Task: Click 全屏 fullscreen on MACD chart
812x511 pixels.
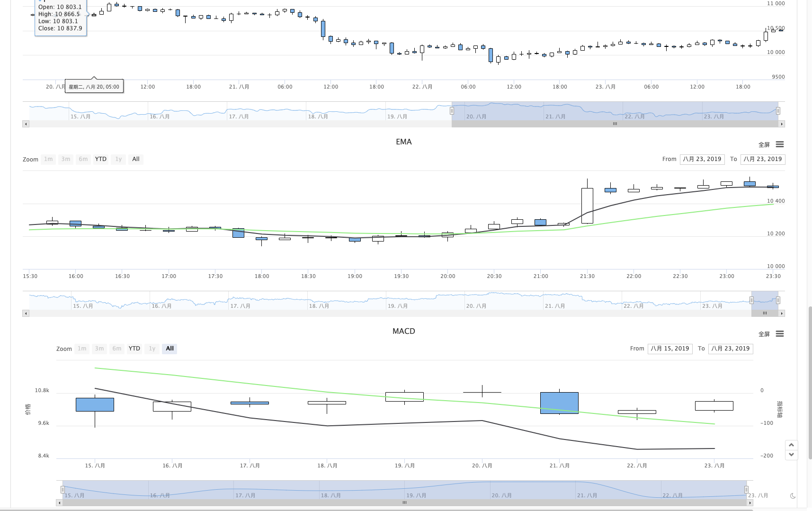Action: click(764, 334)
